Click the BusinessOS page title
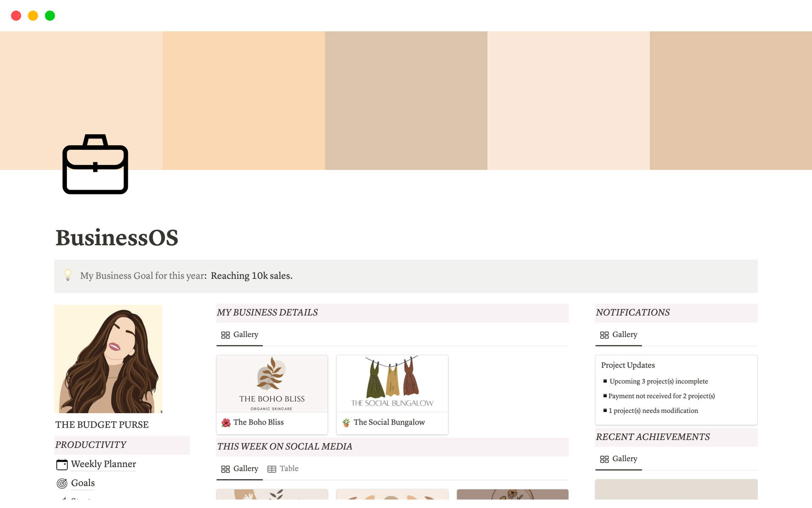The width and height of the screenshot is (812, 508). 117,237
